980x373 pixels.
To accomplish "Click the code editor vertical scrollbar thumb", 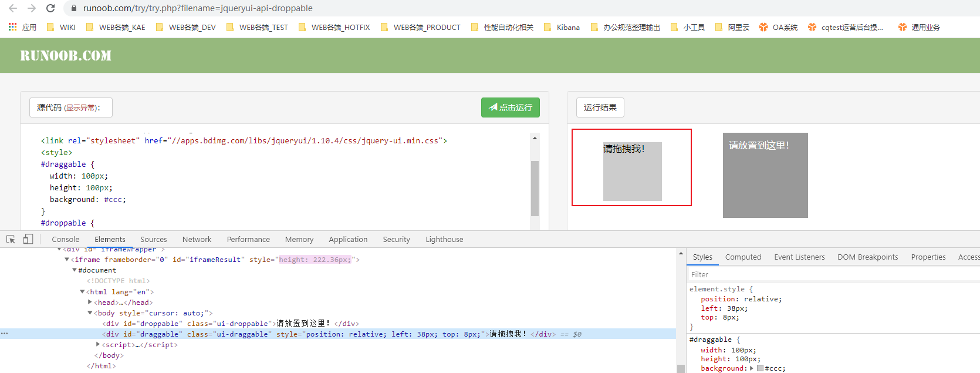I will (535, 189).
